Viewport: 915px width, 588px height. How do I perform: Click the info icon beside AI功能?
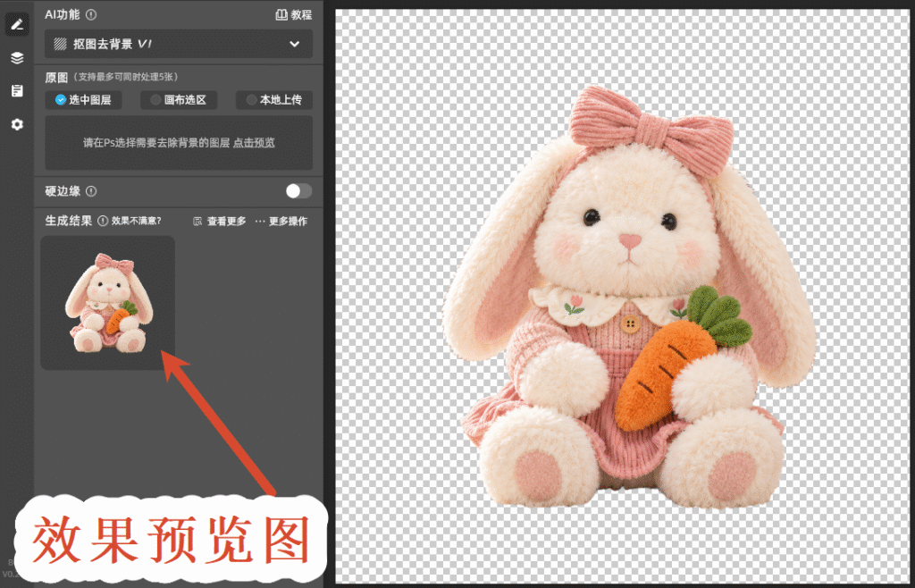pos(91,15)
